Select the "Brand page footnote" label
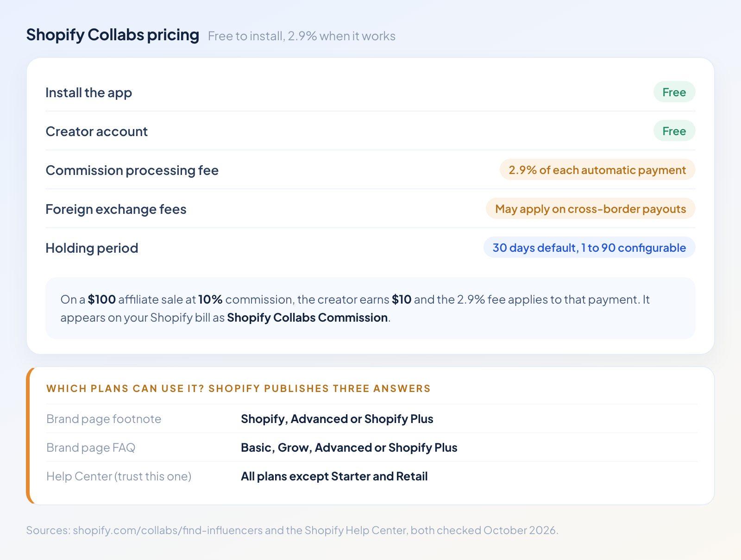The height and width of the screenshot is (560, 741). coord(104,419)
